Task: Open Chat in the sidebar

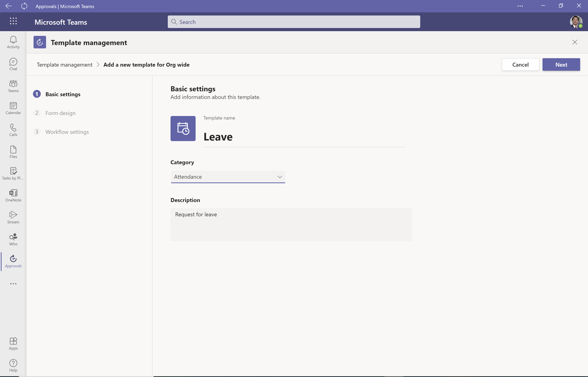Action: [13, 64]
